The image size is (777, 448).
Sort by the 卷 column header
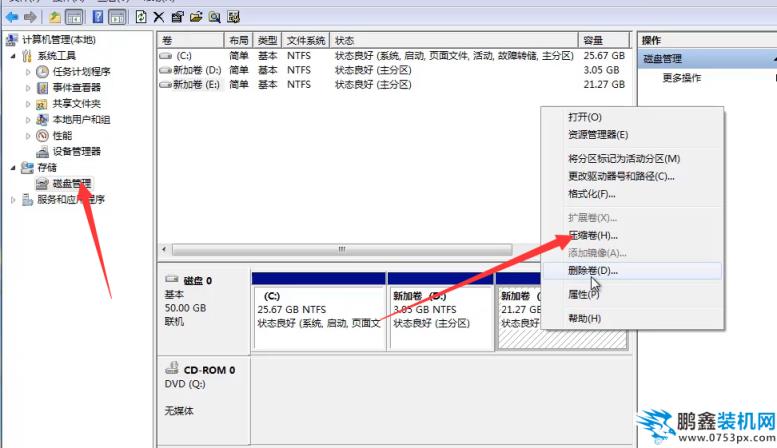(191, 40)
